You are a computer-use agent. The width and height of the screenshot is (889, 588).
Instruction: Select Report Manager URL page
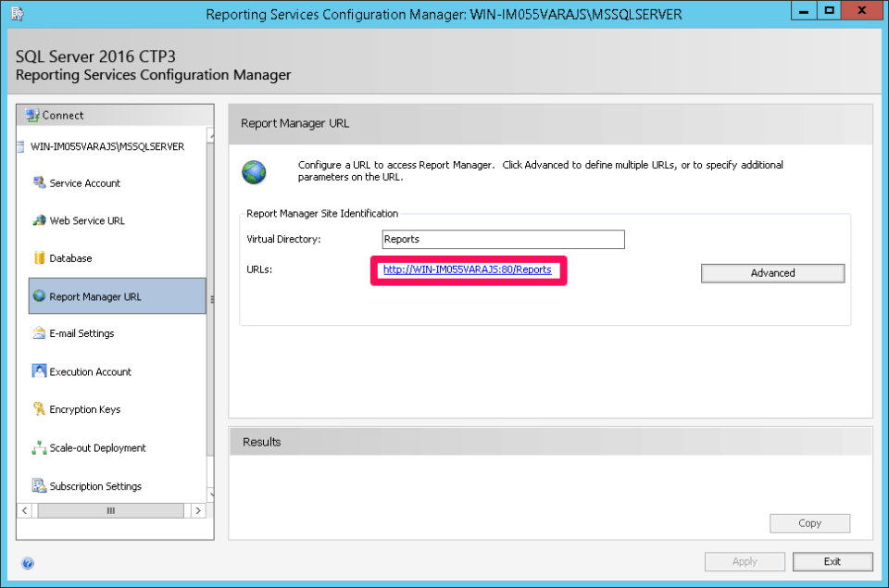tap(118, 296)
